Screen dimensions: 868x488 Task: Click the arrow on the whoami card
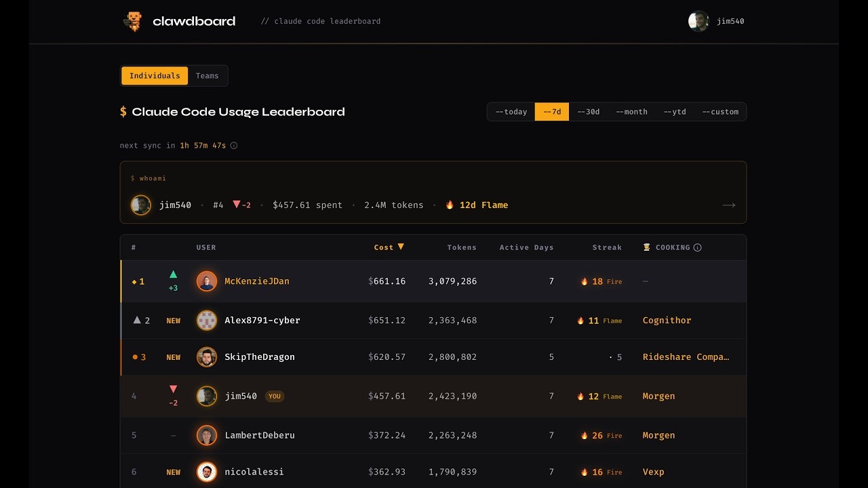[x=729, y=205]
